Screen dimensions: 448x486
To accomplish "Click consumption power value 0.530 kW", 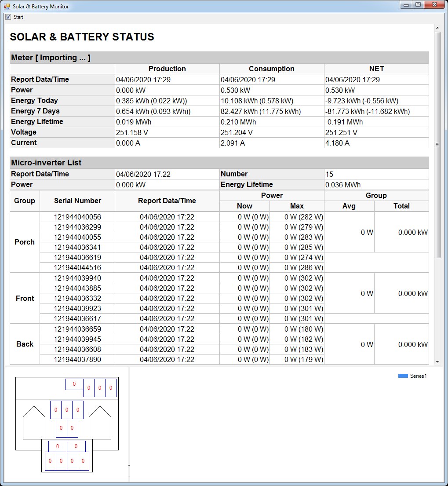I will pos(272,90).
